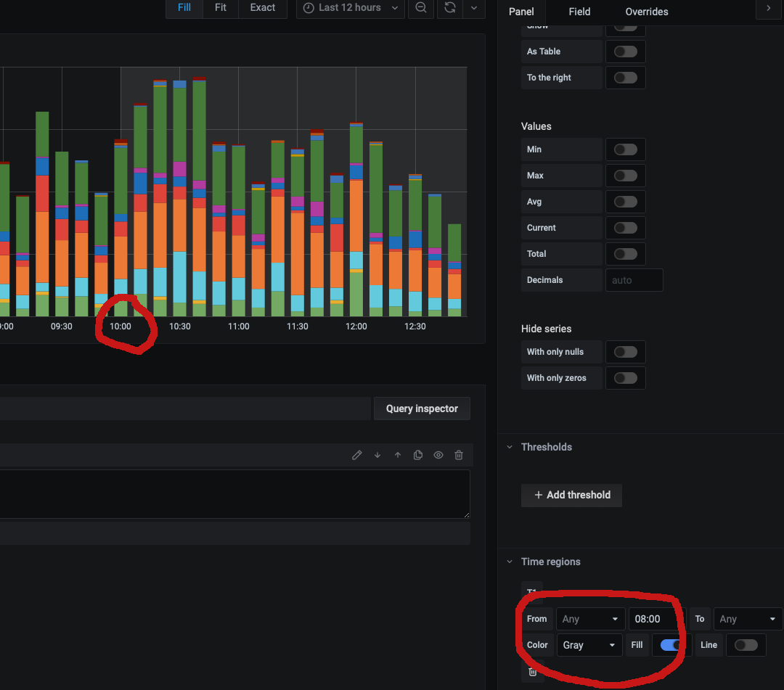
Task: Turn on the Total value toggle
Action: [625, 254]
